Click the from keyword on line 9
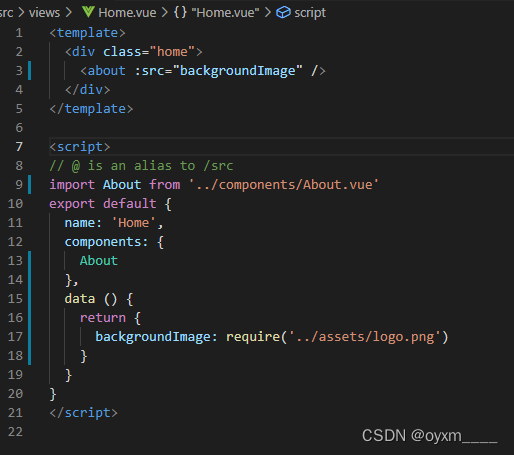Viewport: 514px width, 455px height. [165, 185]
